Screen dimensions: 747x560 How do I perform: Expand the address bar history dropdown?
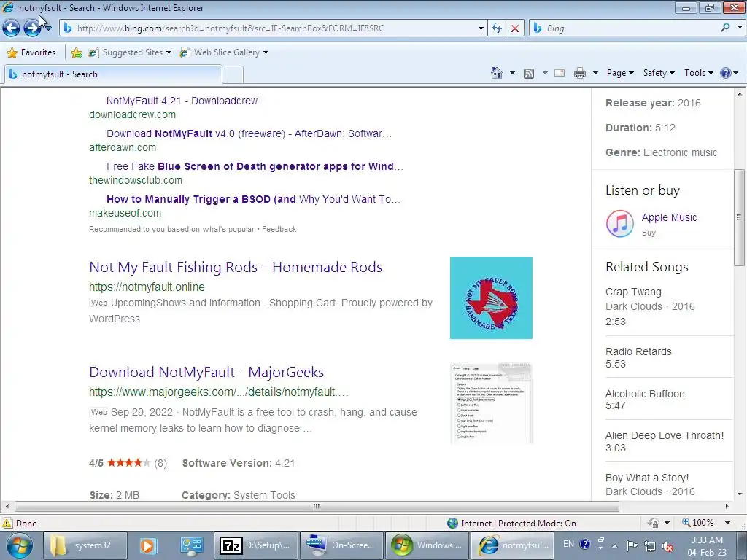coord(481,28)
